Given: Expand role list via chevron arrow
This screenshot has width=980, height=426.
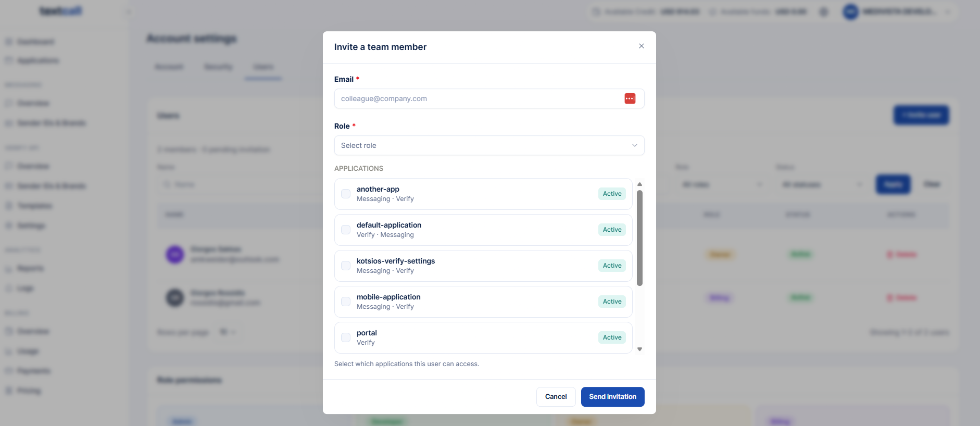Looking at the screenshot, I should pyautogui.click(x=635, y=145).
